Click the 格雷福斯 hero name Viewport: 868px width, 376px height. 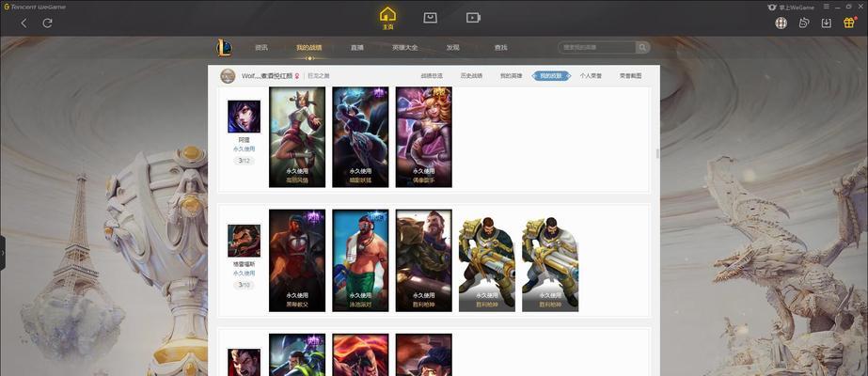pyautogui.click(x=245, y=264)
